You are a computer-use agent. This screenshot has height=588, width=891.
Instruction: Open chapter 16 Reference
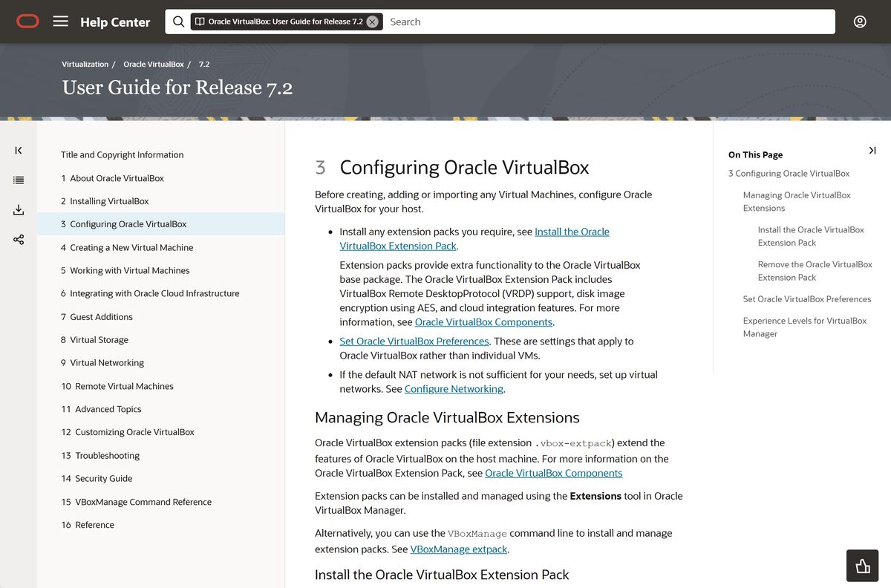pyautogui.click(x=88, y=525)
